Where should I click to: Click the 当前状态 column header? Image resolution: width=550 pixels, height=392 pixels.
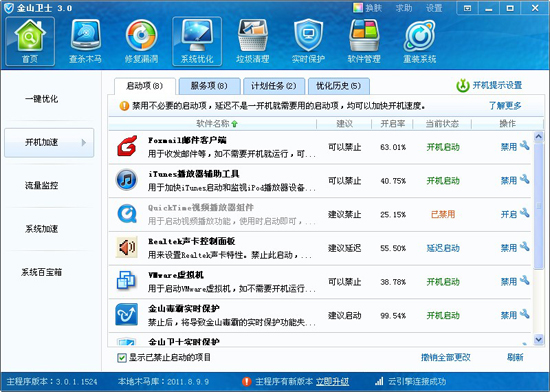(x=442, y=124)
